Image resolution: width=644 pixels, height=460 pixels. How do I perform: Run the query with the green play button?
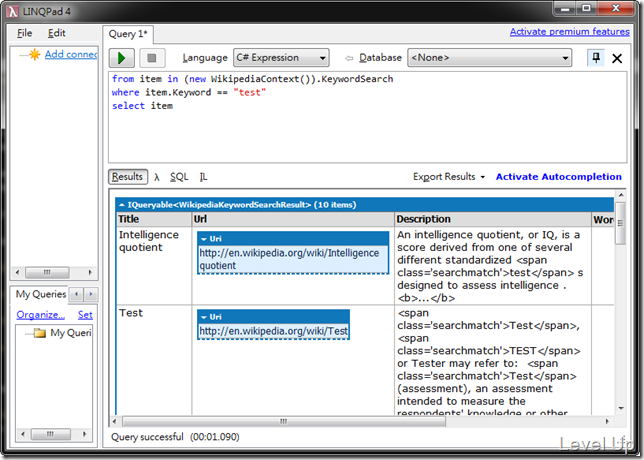pos(122,58)
